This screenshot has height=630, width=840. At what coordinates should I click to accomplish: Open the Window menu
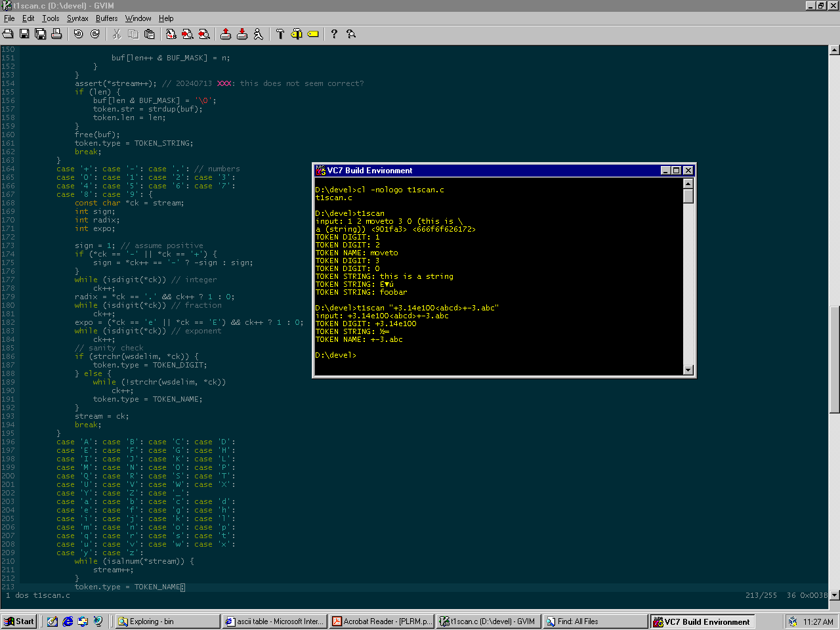click(138, 18)
